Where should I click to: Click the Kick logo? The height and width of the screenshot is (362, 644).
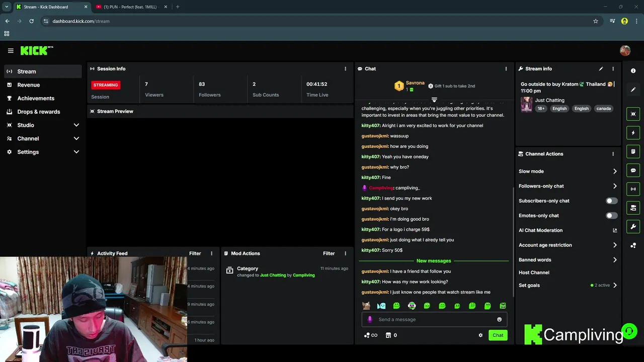click(36, 51)
